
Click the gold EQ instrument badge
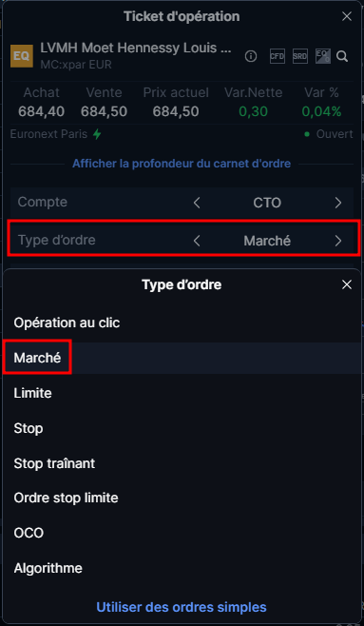[22, 56]
